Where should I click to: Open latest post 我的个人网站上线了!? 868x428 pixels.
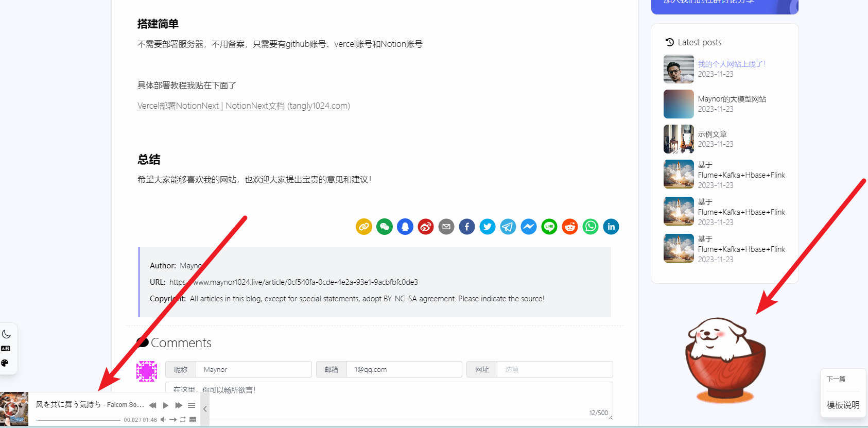click(732, 64)
